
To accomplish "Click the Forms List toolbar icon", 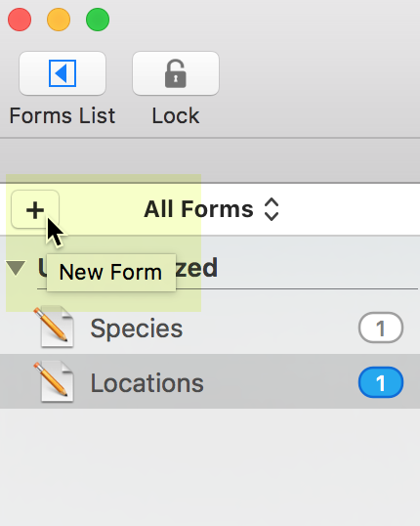I will pyautogui.click(x=63, y=73).
